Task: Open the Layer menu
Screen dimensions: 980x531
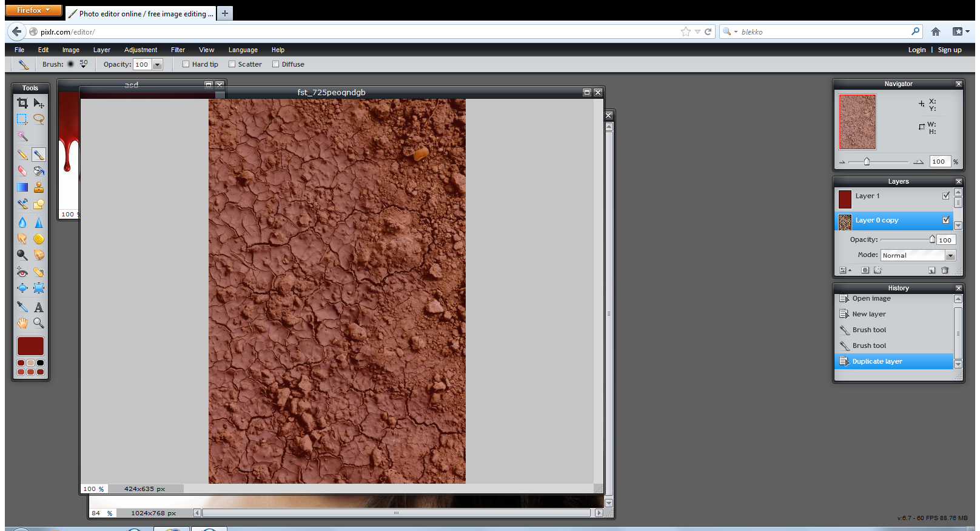Action: pyautogui.click(x=102, y=50)
